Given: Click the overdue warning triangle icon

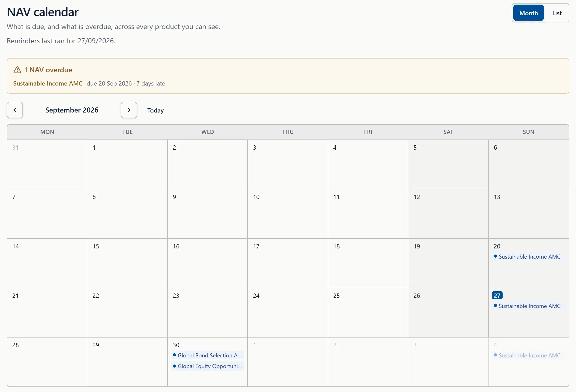Looking at the screenshot, I should 17,70.
